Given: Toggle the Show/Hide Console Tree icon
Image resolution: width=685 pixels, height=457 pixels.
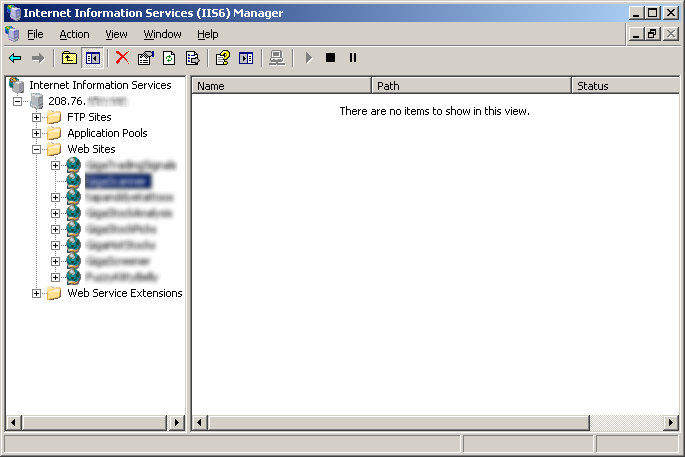Looking at the screenshot, I should 93,58.
